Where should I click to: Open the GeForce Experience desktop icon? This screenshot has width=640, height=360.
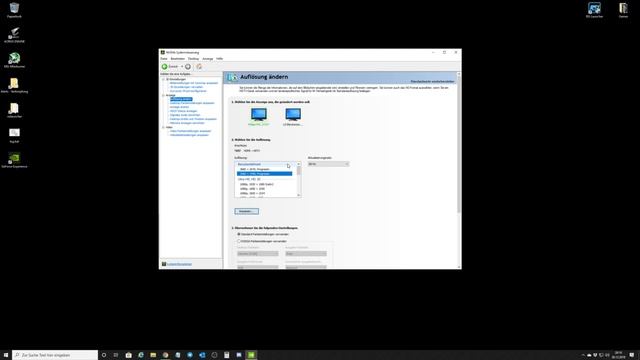point(14,160)
